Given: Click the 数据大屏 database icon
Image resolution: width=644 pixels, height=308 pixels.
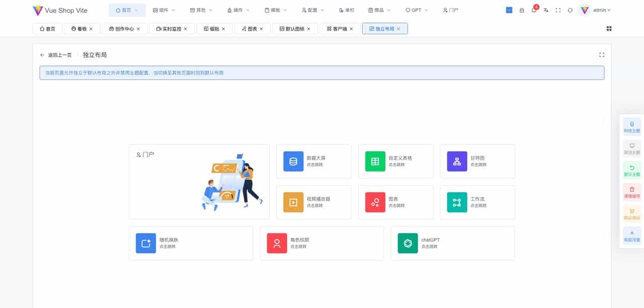Looking at the screenshot, I should click(292, 161).
